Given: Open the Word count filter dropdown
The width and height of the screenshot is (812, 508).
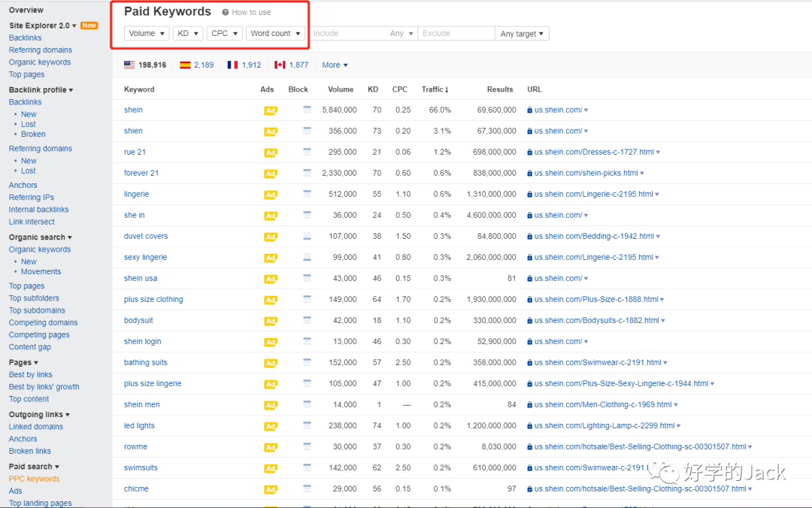Looking at the screenshot, I should pyautogui.click(x=275, y=33).
